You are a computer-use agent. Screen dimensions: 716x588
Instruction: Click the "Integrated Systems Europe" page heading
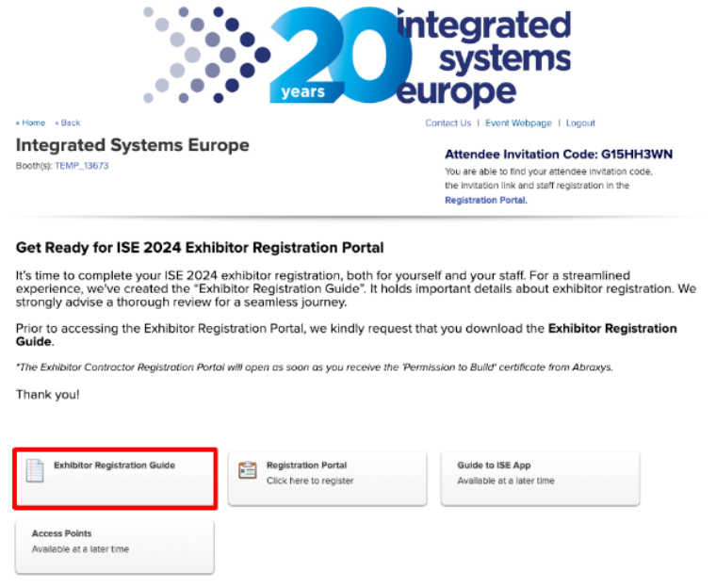pyautogui.click(x=133, y=145)
